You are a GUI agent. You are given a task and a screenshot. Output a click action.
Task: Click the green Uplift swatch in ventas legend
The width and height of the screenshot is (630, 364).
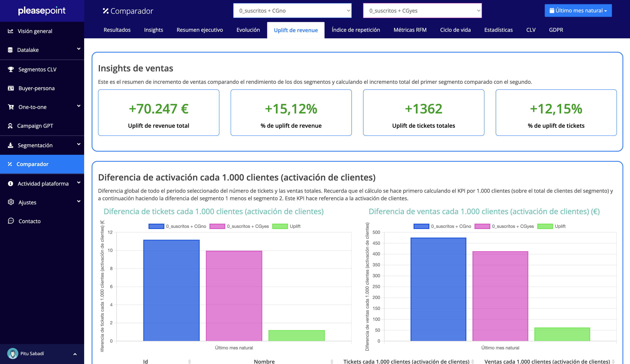[545, 226]
